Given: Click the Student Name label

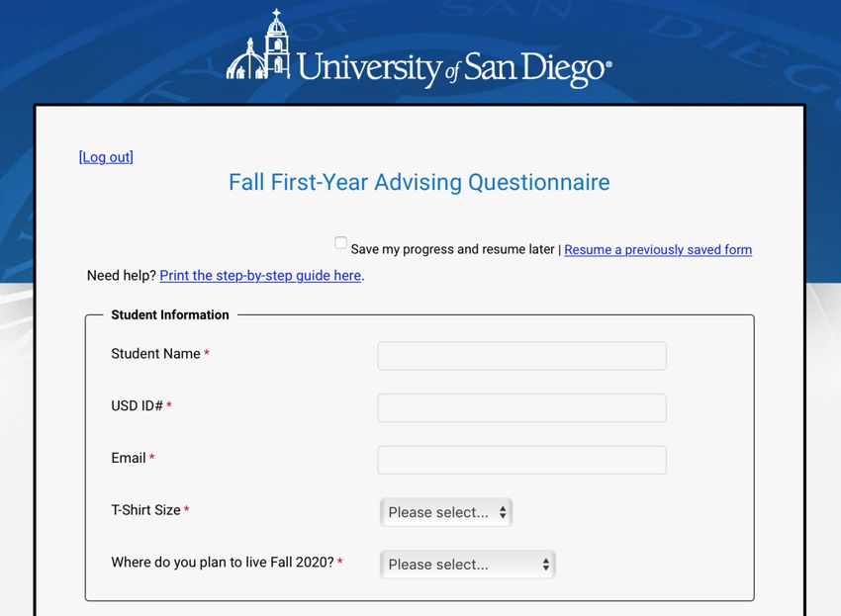Looking at the screenshot, I should (x=155, y=354).
